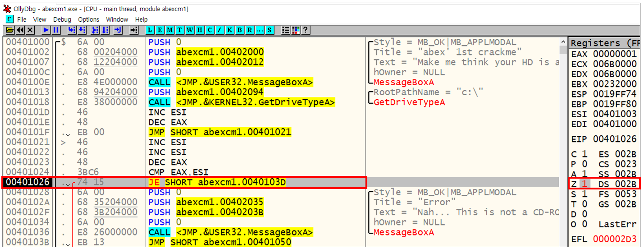Select the EBP 0019FF80 register value
Image resolution: width=644 pixels, height=249 pixels.
click(615, 104)
